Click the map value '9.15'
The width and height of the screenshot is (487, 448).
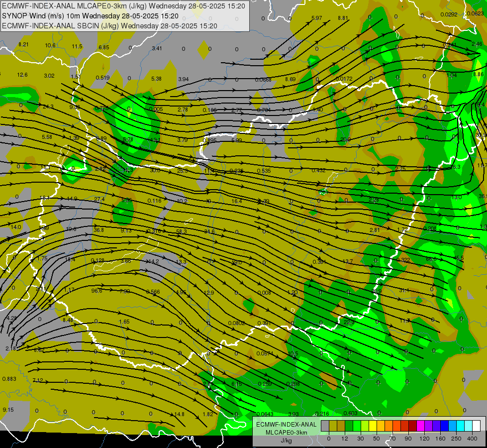coord(8,410)
